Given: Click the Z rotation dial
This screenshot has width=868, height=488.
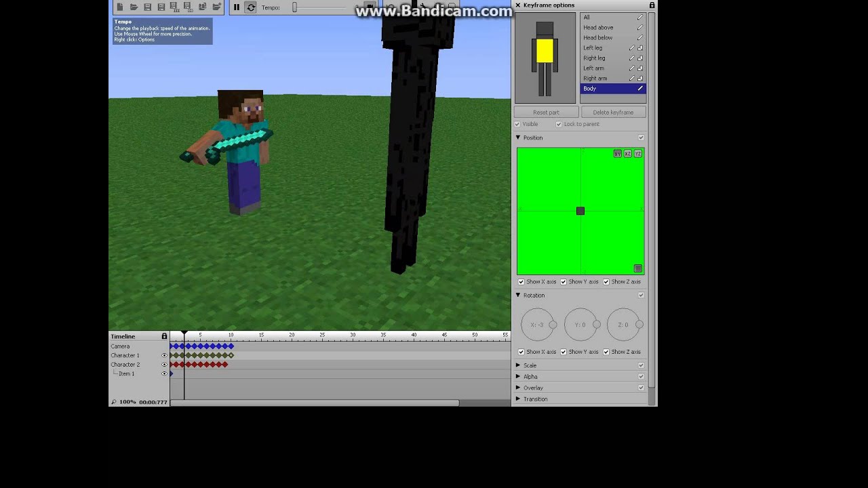Looking at the screenshot, I should click(623, 325).
